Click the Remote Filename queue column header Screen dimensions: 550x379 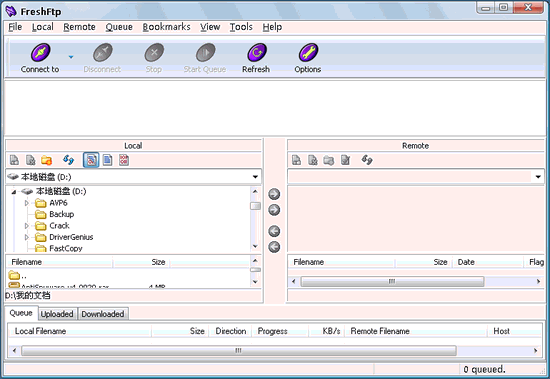click(416, 331)
